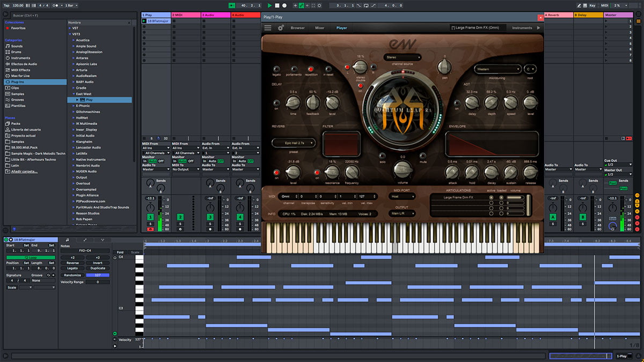Toggle the delay on button

(276, 103)
